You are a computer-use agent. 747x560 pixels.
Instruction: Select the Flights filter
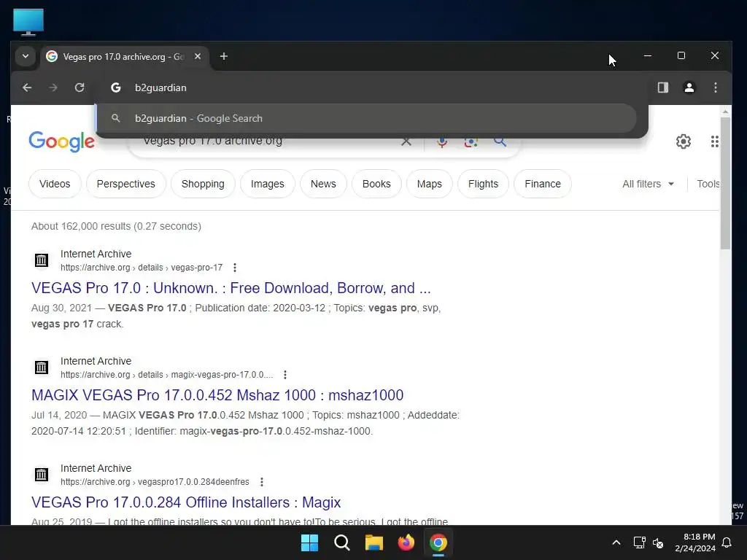[483, 184]
